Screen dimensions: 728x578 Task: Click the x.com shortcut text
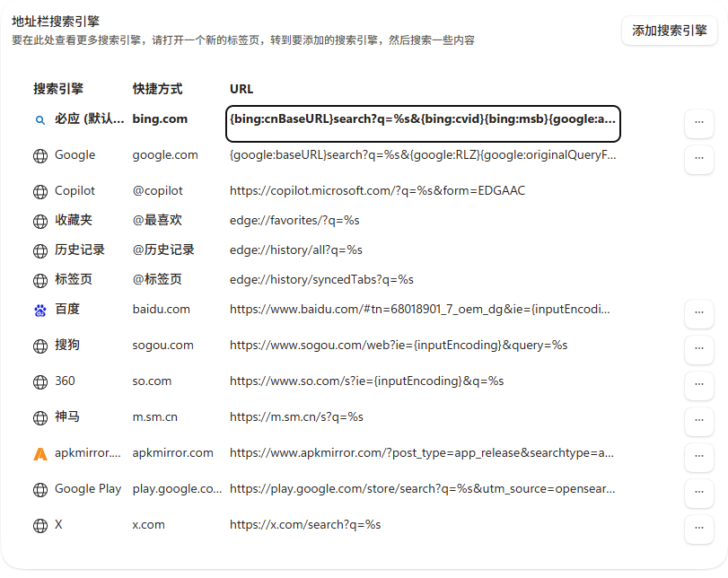148,525
